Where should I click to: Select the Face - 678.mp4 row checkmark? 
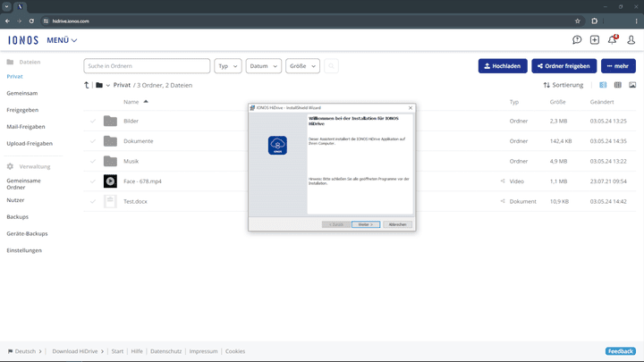(x=93, y=181)
